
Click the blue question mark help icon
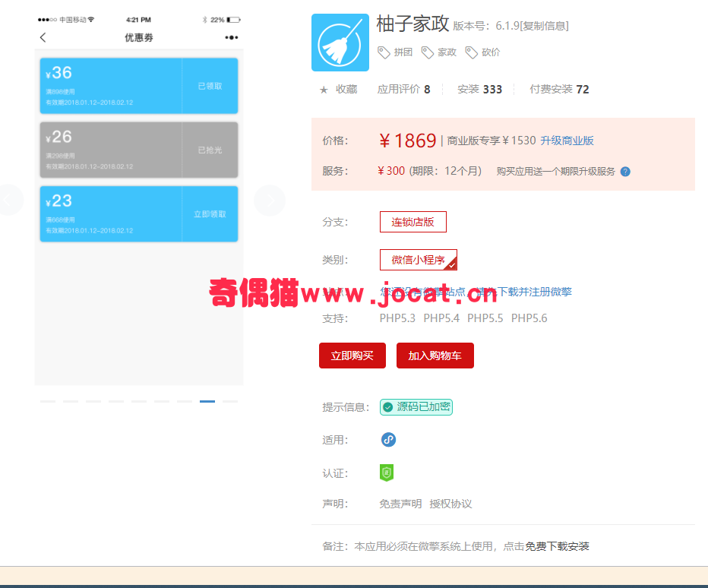coord(625,172)
